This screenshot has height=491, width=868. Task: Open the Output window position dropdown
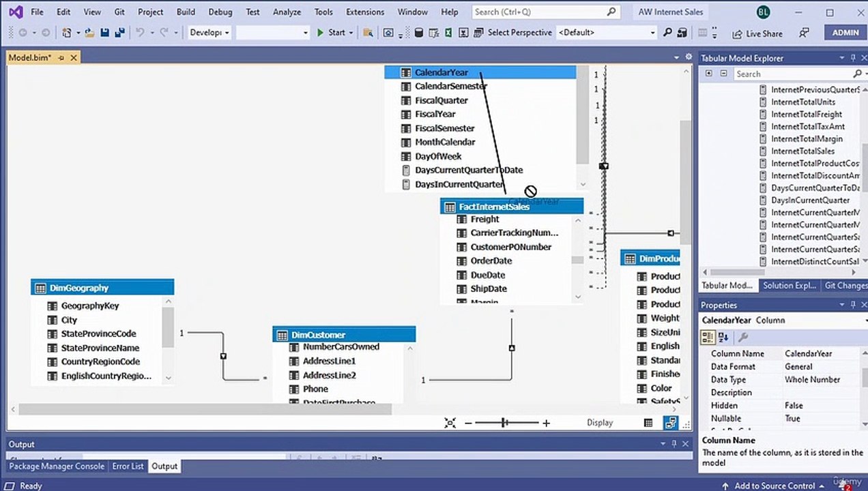(x=663, y=444)
